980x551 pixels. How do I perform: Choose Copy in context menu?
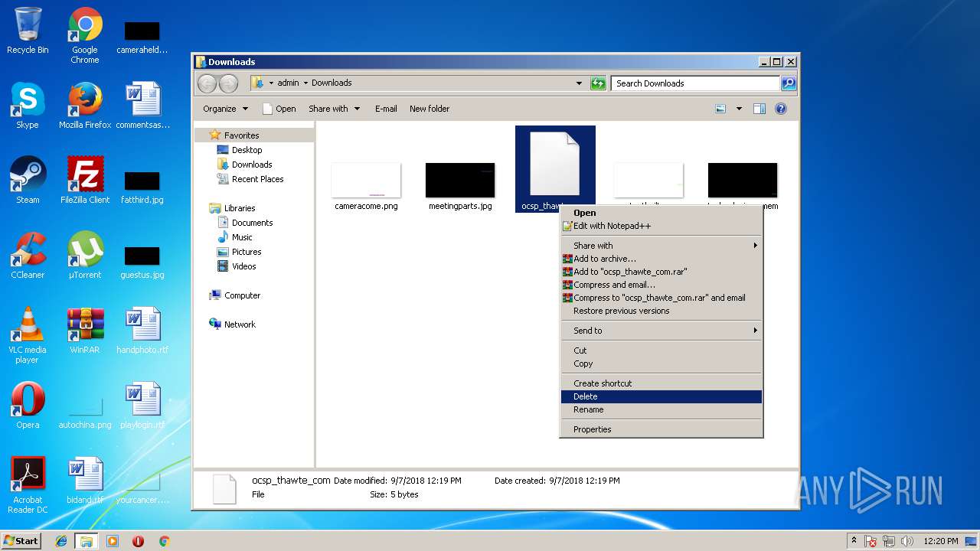[661, 364]
